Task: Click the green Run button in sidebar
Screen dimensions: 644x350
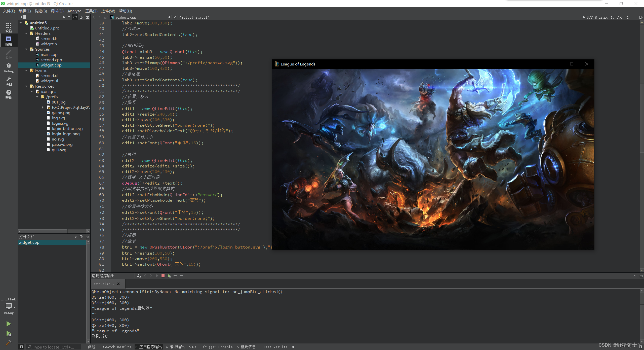Action: click(9, 324)
